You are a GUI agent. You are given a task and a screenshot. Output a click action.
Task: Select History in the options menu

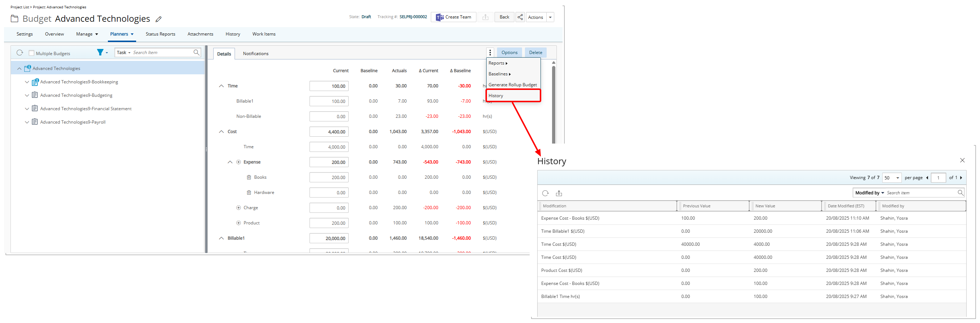[x=513, y=96]
